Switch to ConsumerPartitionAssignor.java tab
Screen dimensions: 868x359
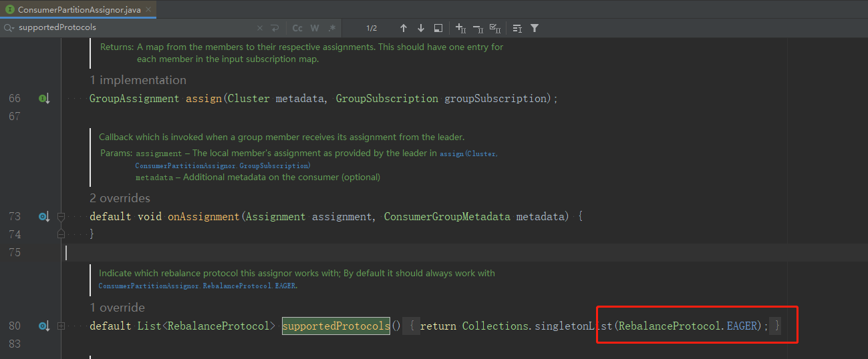click(x=79, y=10)
